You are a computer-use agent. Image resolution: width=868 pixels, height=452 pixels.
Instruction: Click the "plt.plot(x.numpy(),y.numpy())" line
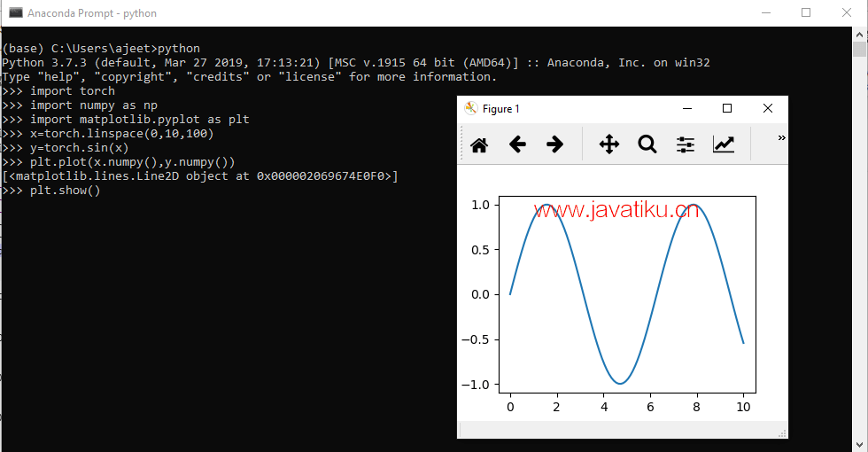[119, 162]
